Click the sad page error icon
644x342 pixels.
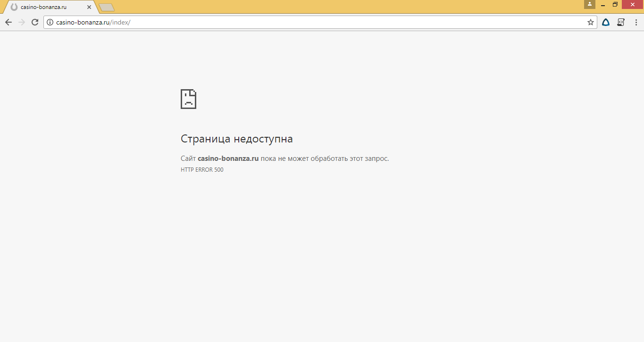tap(188, 99)
